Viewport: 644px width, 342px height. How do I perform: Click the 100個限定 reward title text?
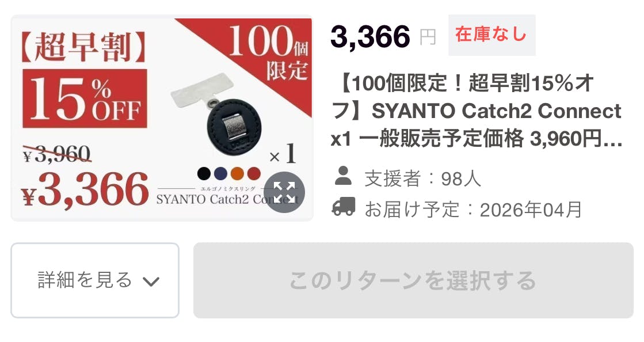click(x=477, y=111)
